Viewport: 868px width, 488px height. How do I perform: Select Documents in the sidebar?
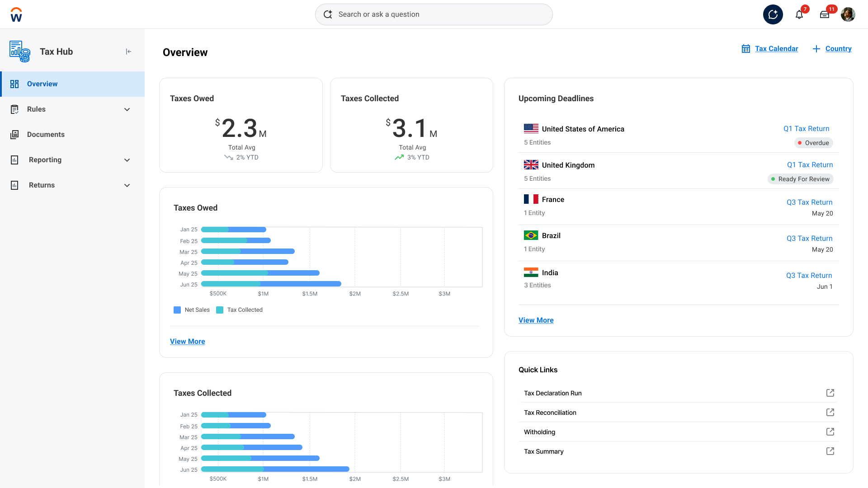click(x=46, y=135)
